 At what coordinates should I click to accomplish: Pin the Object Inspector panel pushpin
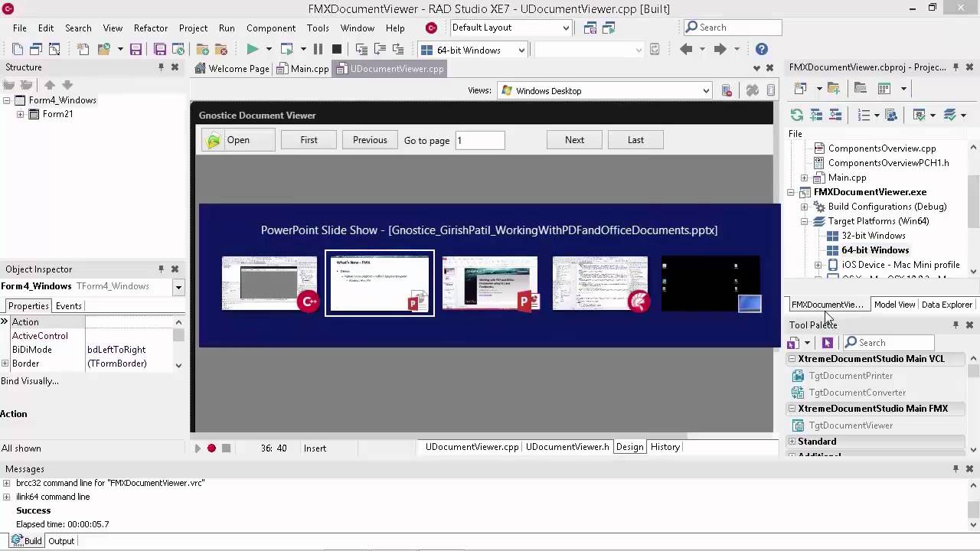[161, 269]
